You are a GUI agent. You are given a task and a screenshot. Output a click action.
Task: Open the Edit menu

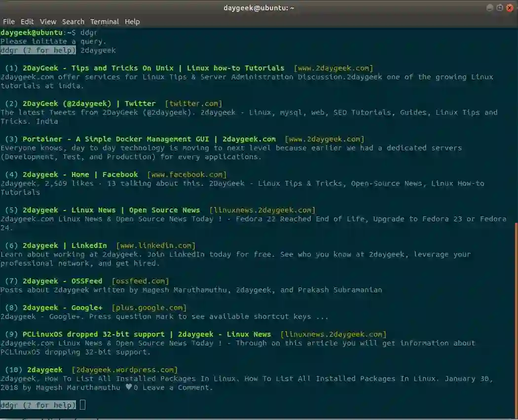pos(27,22)
